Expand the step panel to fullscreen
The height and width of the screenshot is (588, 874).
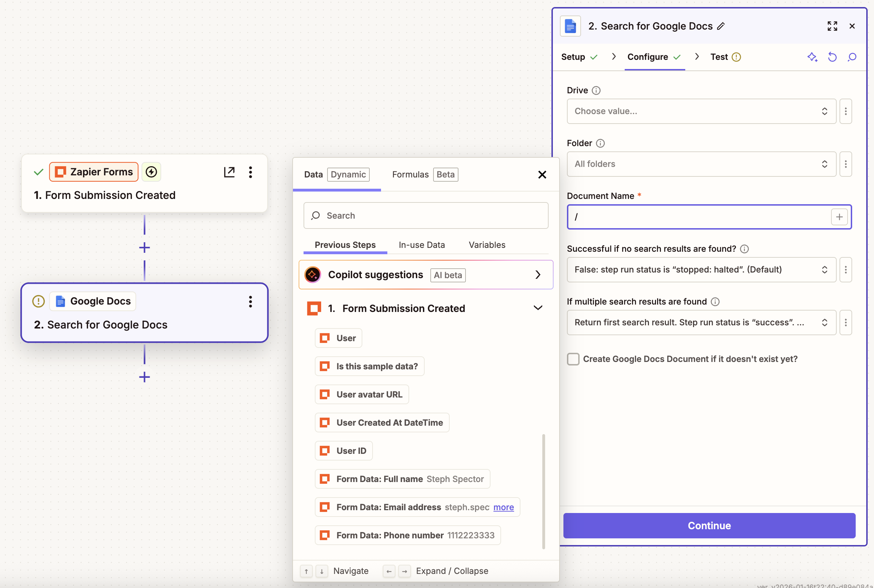[832, 26]
